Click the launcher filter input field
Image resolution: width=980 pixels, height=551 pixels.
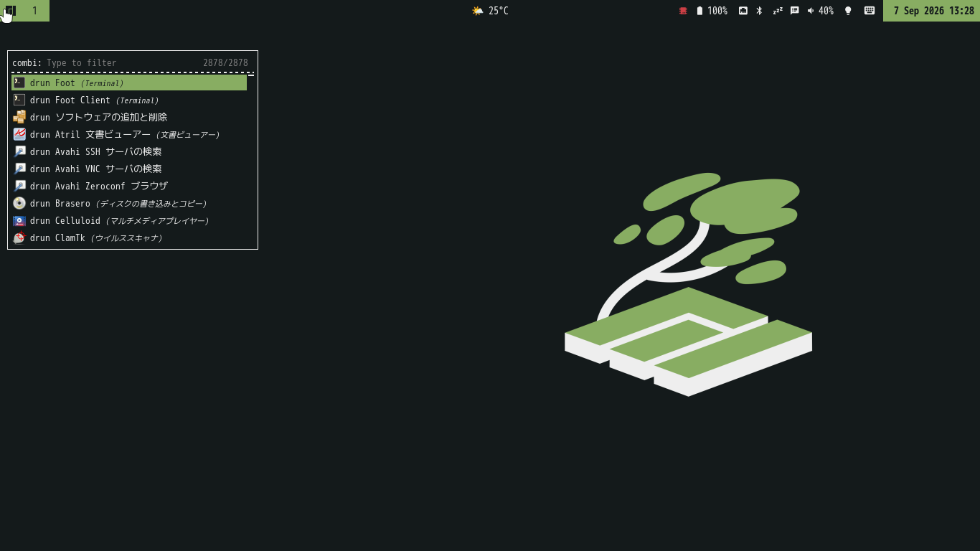point(122,63)
